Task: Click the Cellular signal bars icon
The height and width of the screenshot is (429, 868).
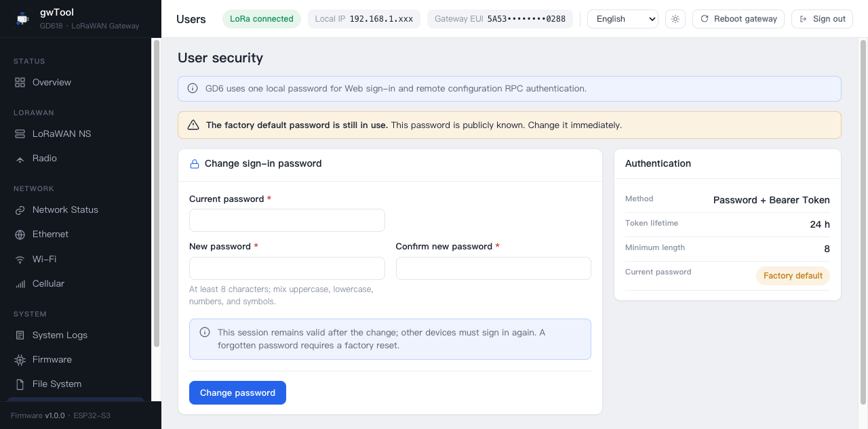Action: (x=20, y=283)
